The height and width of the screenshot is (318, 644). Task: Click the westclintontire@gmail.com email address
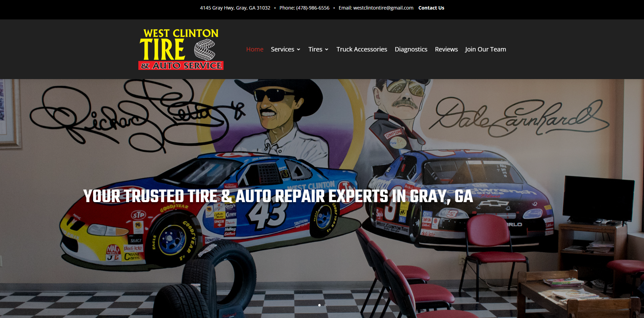[x=383, y=8]
